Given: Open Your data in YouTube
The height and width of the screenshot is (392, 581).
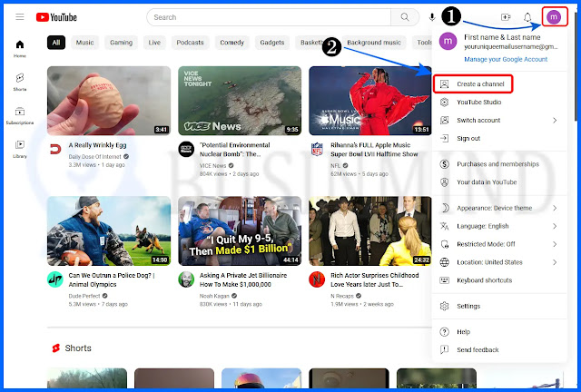Looking at the screenshot, I should click(499, 182).
